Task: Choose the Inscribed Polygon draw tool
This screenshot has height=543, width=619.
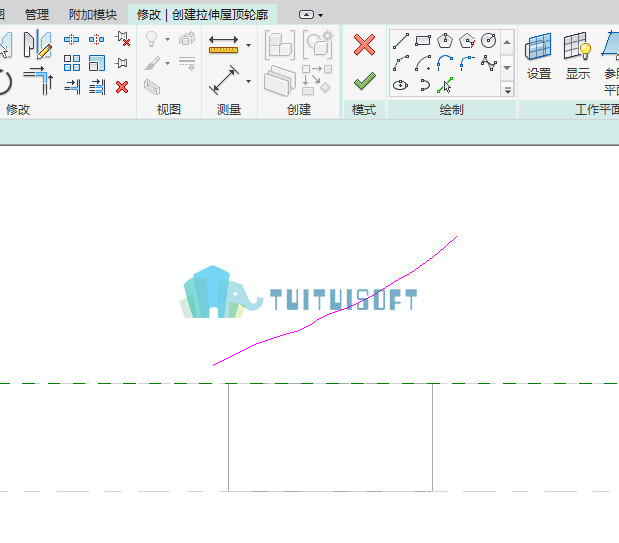Action: tap(445, 41)
